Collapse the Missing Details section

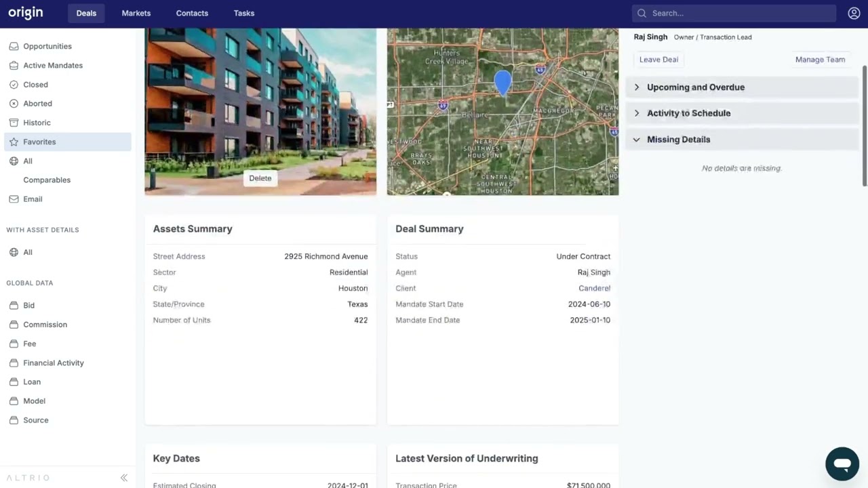click(742, 140)
